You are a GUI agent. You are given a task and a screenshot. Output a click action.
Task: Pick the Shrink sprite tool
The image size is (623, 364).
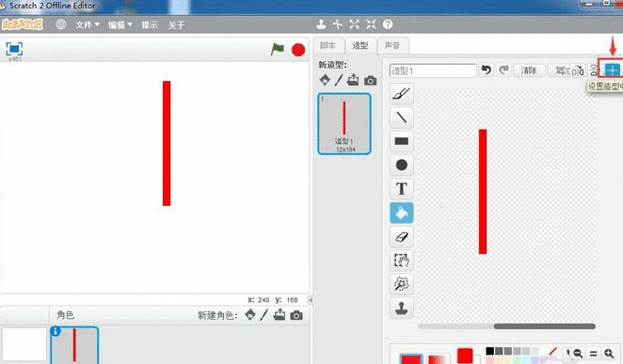coord(371,24)
